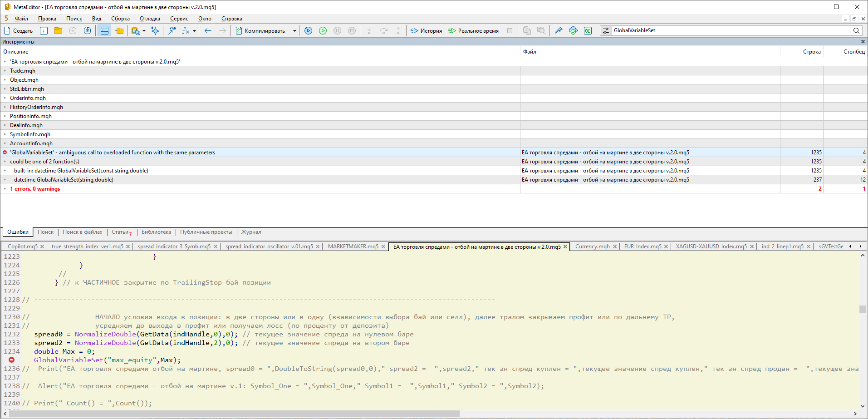Open the terminal candlestick chart icon
The image size is (868, 419).
tap(588, 30)
